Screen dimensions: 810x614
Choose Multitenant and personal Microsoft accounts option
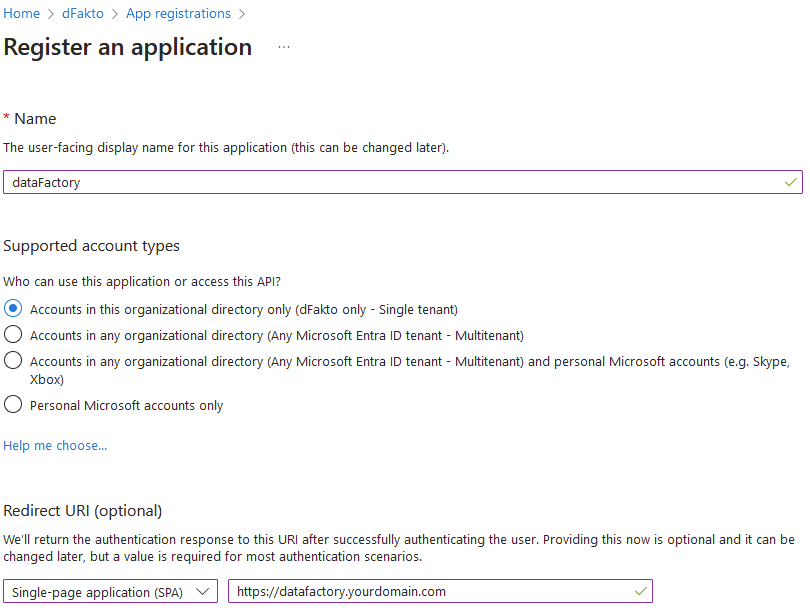(14, 361)
